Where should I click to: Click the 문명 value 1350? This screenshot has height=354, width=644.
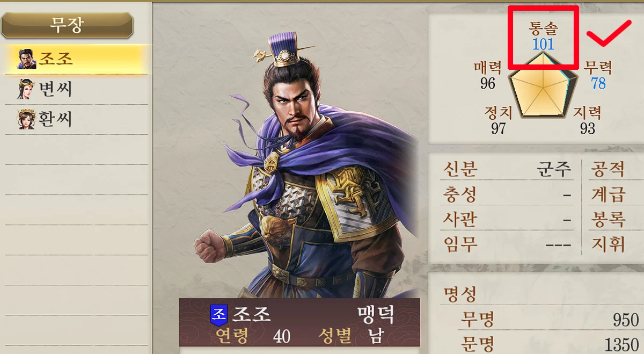coord(621,344)
